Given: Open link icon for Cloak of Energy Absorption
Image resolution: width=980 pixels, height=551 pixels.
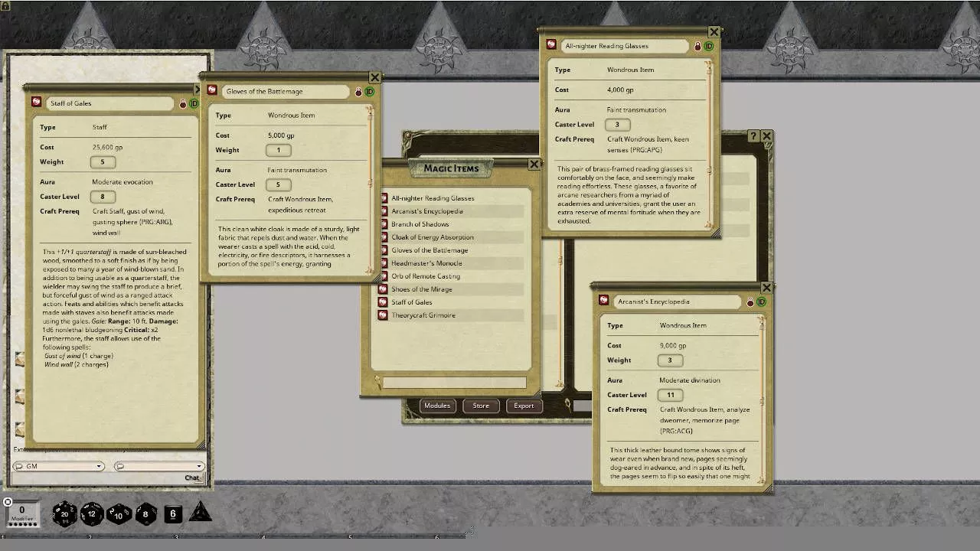Looking at the screenshot, I should coord(384,237).
